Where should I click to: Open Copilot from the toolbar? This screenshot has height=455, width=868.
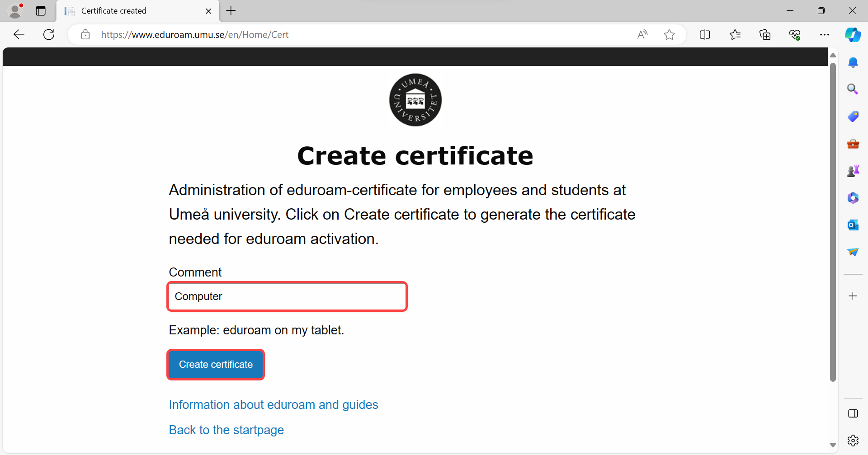click(x=853, y=35)
